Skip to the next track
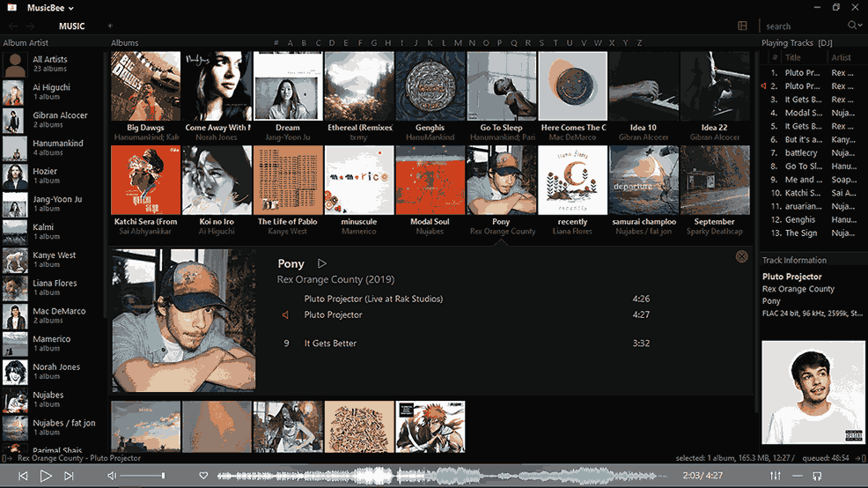The image size is (868, 488). (69, 476)
